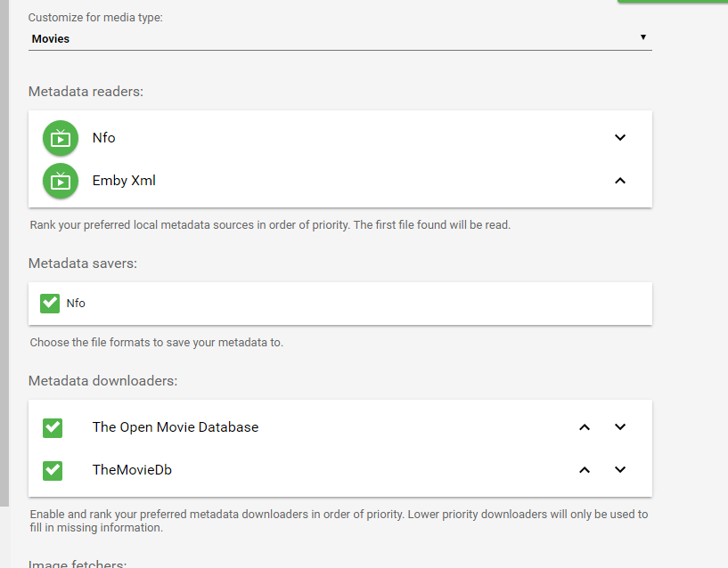Viewport: 728px width, 568px height.
Task: Select the Emby Xml metadata reader label
Action: (124, 181)
